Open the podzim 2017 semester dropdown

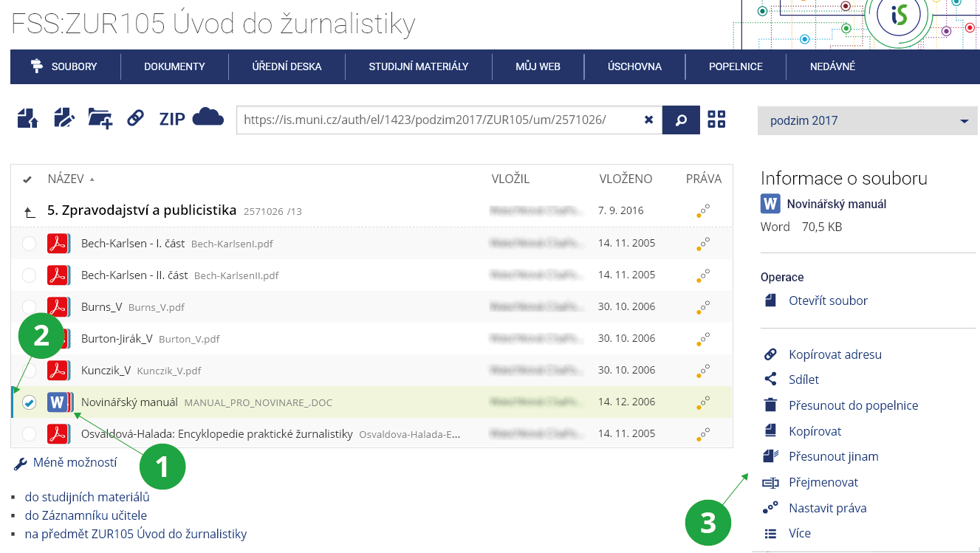coord(867,121)
